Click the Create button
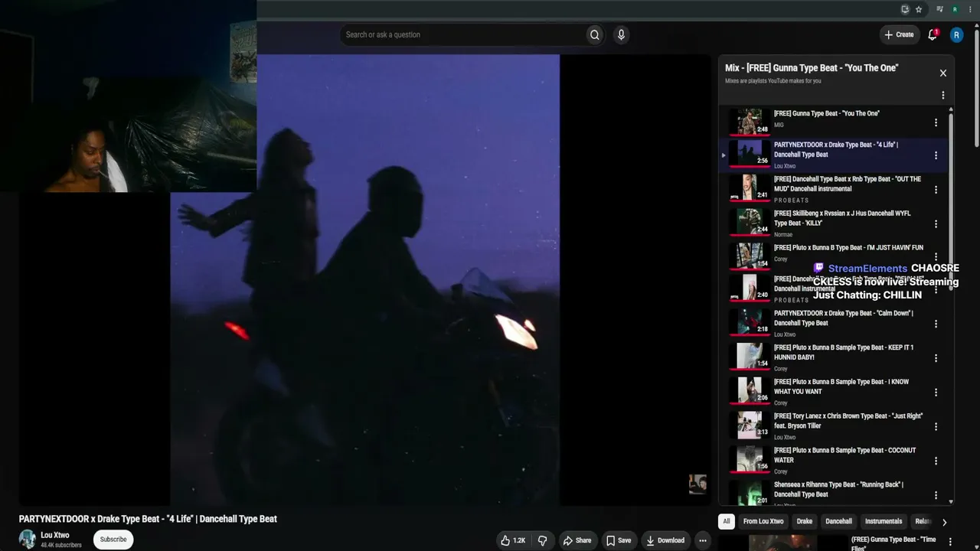This screenshot has width=980, height=551. (x=899, y=34)
